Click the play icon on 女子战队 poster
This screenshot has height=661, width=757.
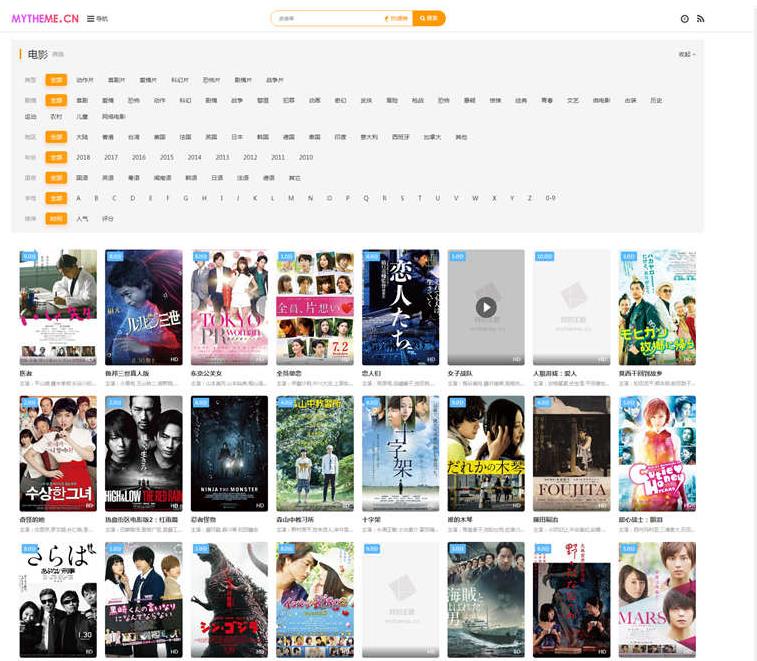click(485, 307)
